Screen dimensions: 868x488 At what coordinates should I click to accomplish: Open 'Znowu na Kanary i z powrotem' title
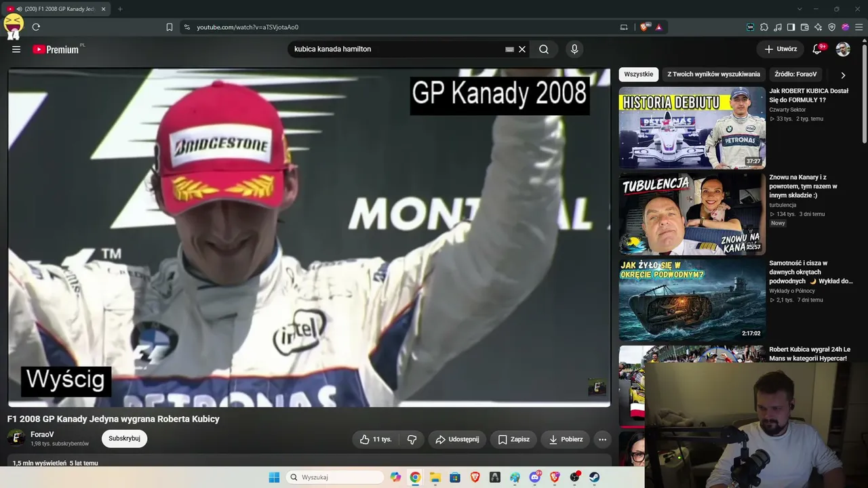804,186
